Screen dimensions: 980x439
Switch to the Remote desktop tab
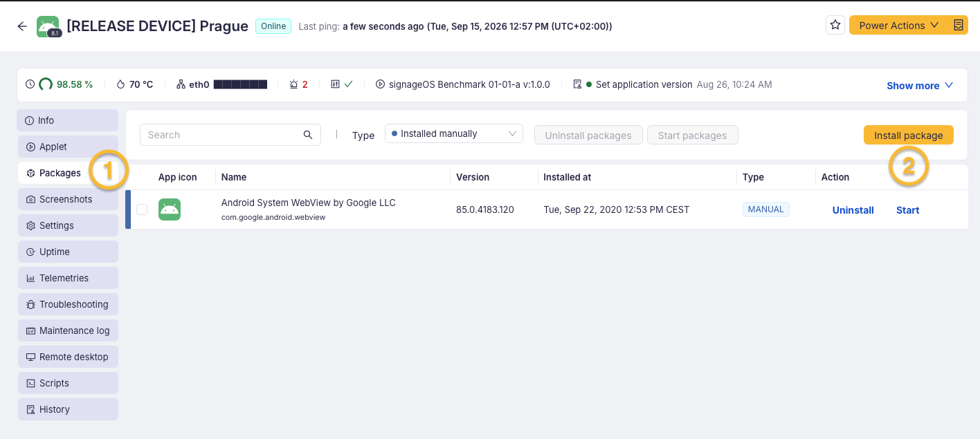(x=68, y=357)
